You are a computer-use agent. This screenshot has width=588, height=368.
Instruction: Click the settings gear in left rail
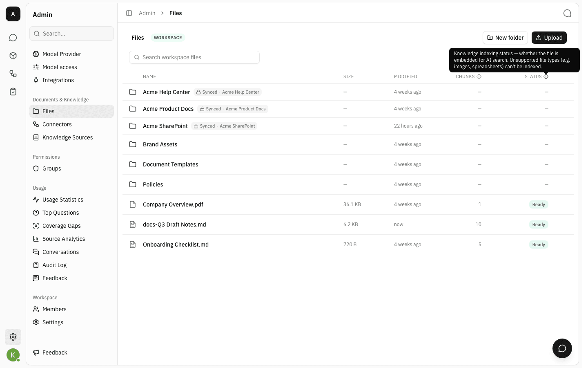point(13,337)
